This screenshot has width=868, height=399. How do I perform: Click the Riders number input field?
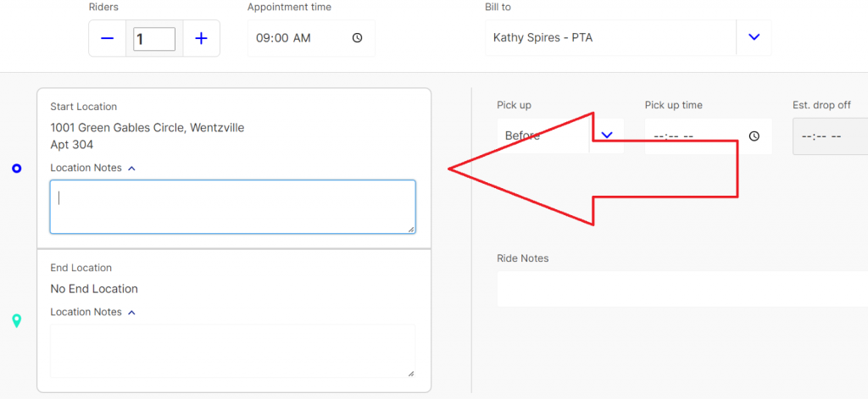(154, 38)
